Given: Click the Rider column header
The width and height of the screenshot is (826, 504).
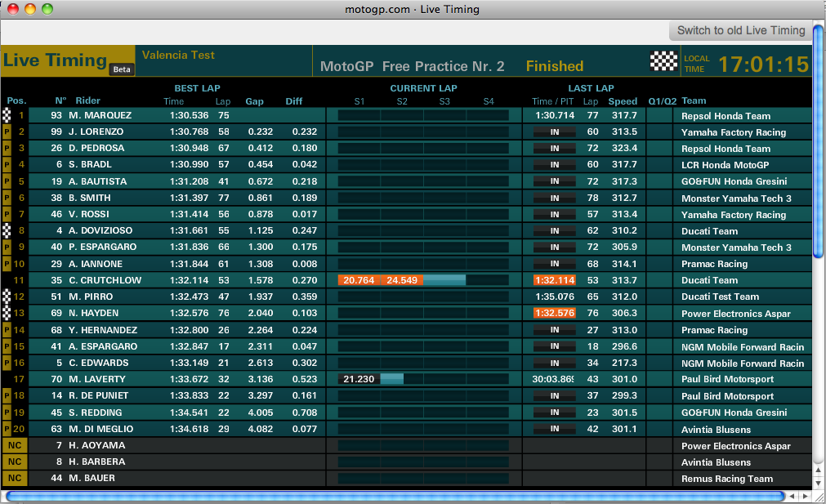Looking at the screenshot, I should [x=88, y=101].
